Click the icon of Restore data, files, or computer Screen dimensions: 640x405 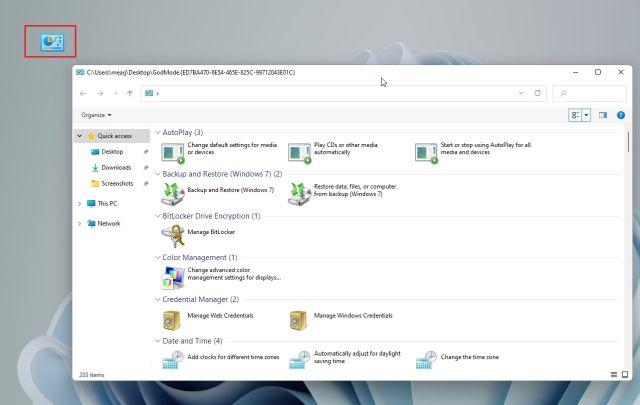tap(300, 194)
